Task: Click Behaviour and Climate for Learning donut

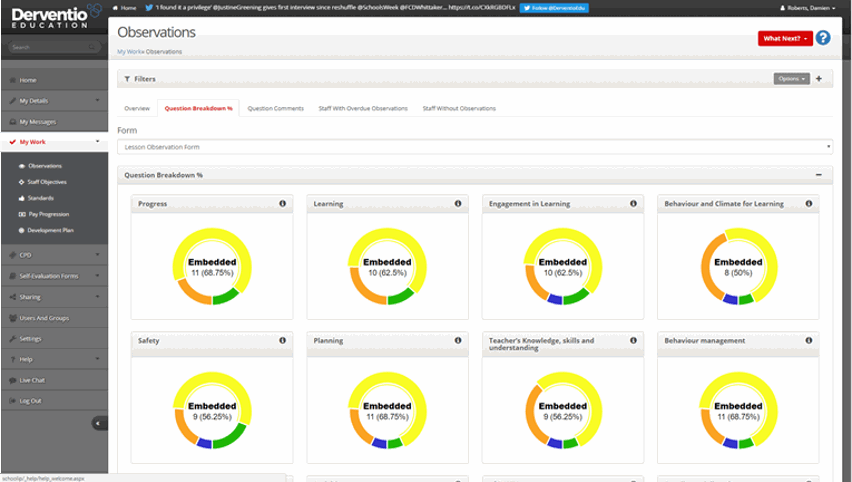Action: coord(738,266)
